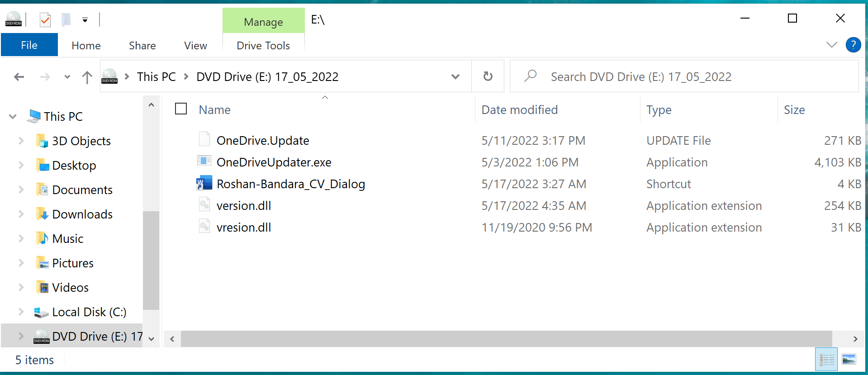The width and height of the screenshot is (868, 375).
Task: Collapse the This PC tree node
Action: pyautogui.click(x=13, y=117)
